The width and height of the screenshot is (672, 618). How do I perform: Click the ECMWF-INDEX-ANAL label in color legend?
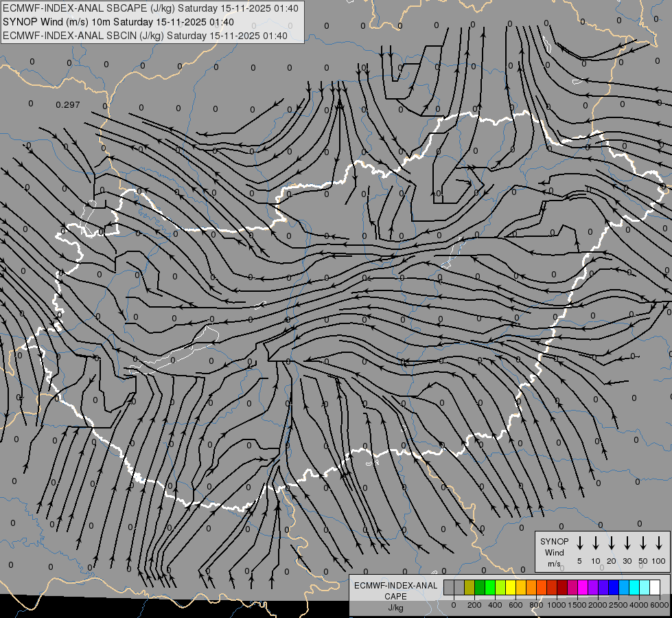pyautogui.click(x=395, y=586)
